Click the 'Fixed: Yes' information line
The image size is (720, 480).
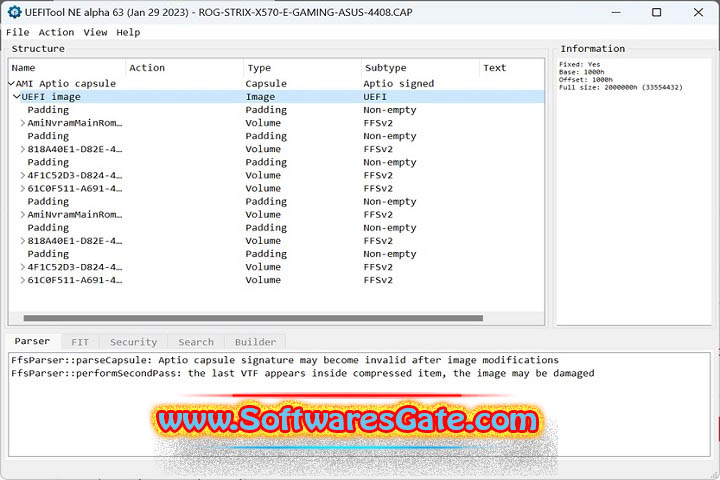pos(579,64)
